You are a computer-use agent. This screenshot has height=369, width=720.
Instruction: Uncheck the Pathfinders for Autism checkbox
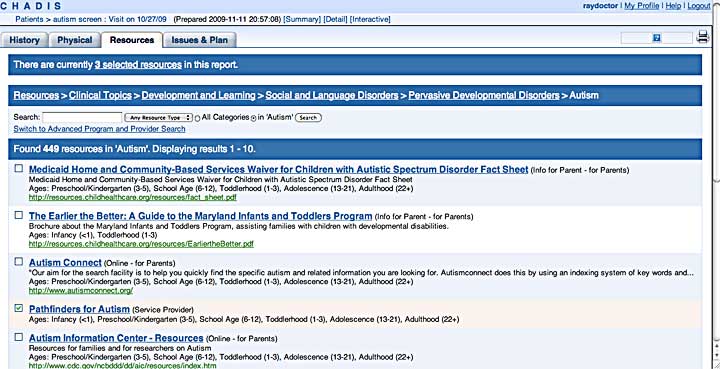tap(18, 308)
